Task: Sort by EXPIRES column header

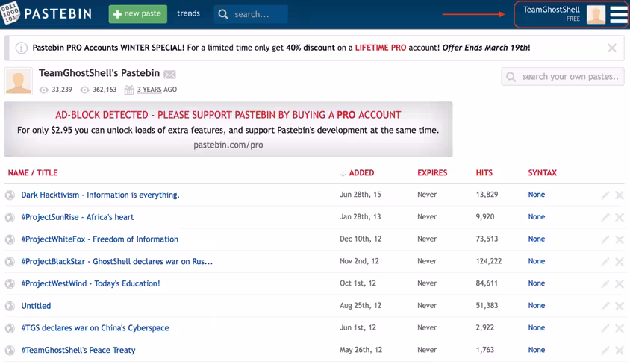Action: click(x=432, y=173)
